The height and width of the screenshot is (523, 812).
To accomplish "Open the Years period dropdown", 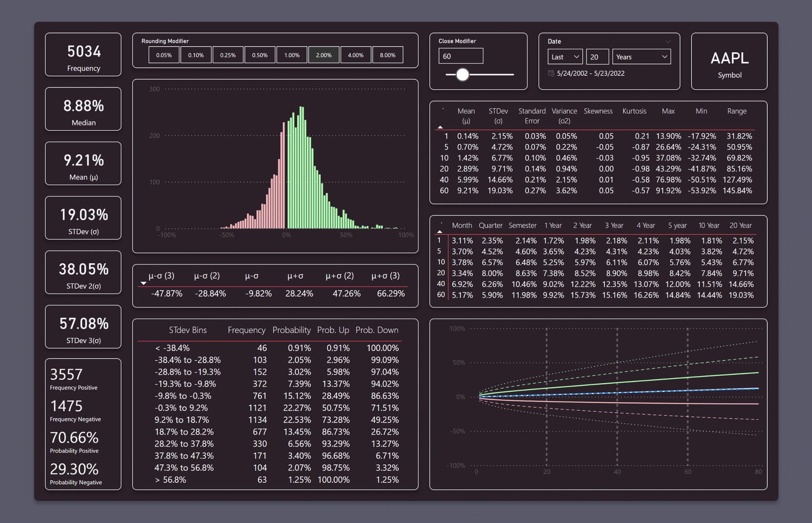I will pyautogui.click(x=641, y=57).
